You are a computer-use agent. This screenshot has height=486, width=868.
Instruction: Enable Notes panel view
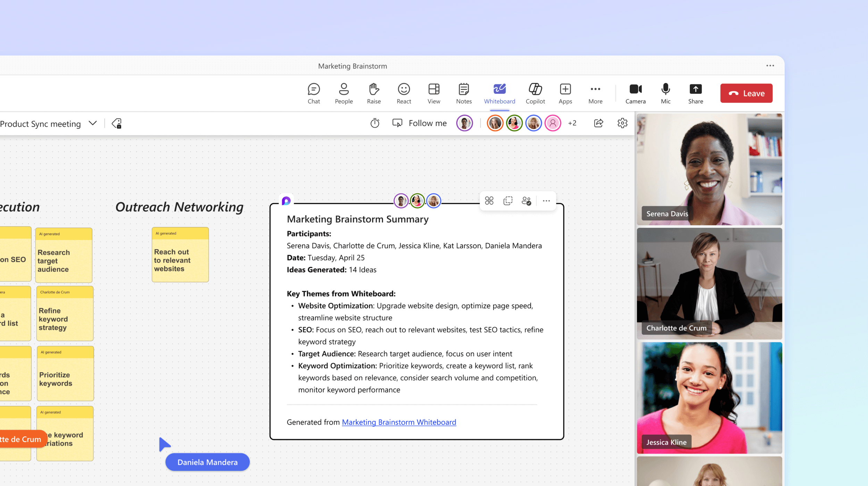tap(465, 93)
